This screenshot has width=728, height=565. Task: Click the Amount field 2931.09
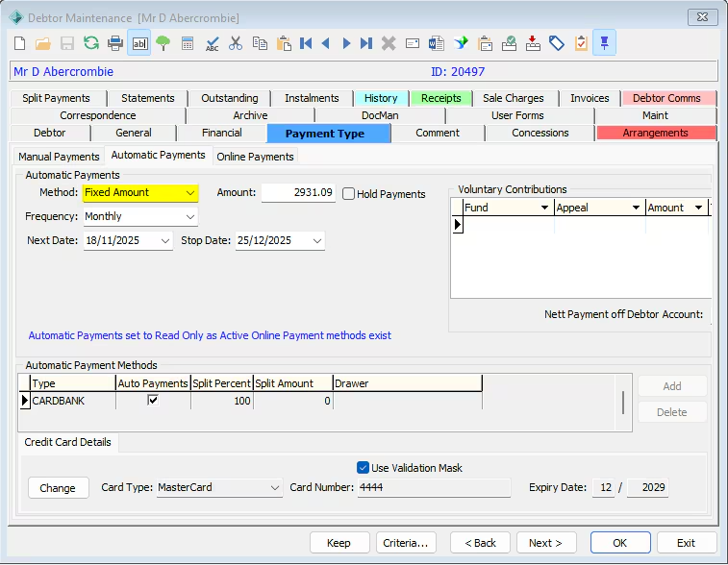click(298, 193)
